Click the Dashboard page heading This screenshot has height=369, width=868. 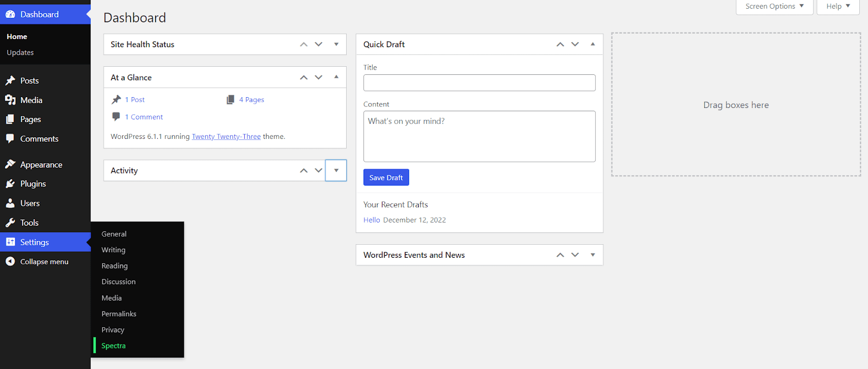(135, 18)
